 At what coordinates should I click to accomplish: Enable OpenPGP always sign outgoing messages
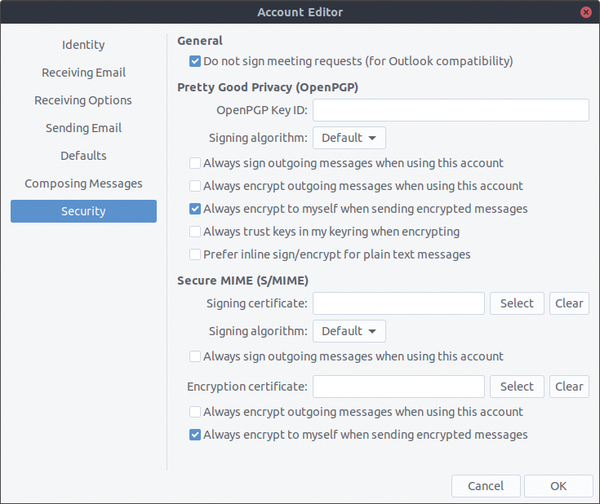pyautogui.click(x=194, y=163)
